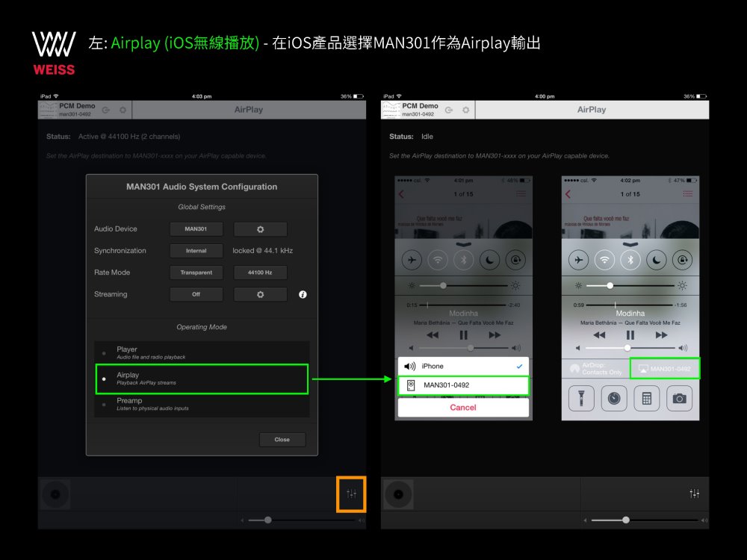Pause playback in left phone
Viewport: 747px width, 560px height.
(x=464, y=335)
